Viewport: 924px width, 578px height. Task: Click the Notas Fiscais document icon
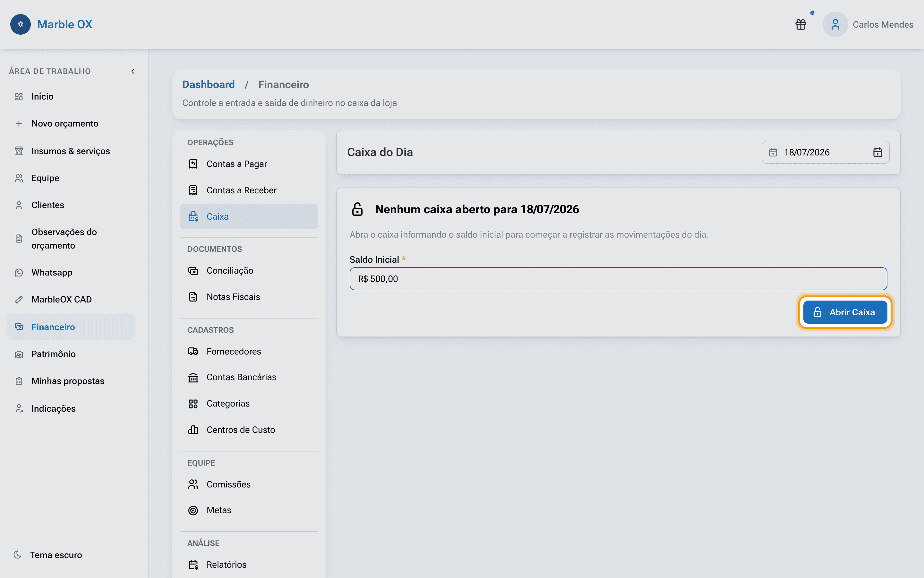coord(193,297)
